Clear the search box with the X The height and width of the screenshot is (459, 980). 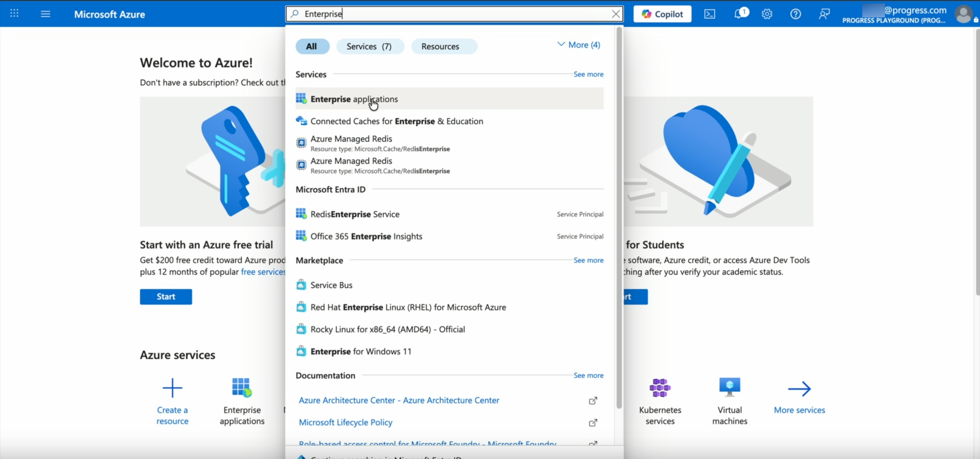point(616,14)
